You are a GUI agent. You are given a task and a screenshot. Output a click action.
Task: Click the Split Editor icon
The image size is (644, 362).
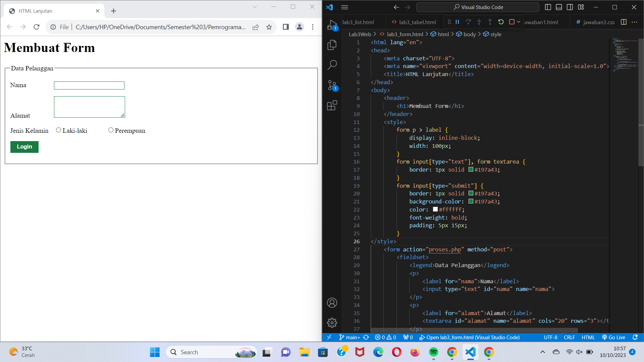pyautogui.click(x=624, y=22)
